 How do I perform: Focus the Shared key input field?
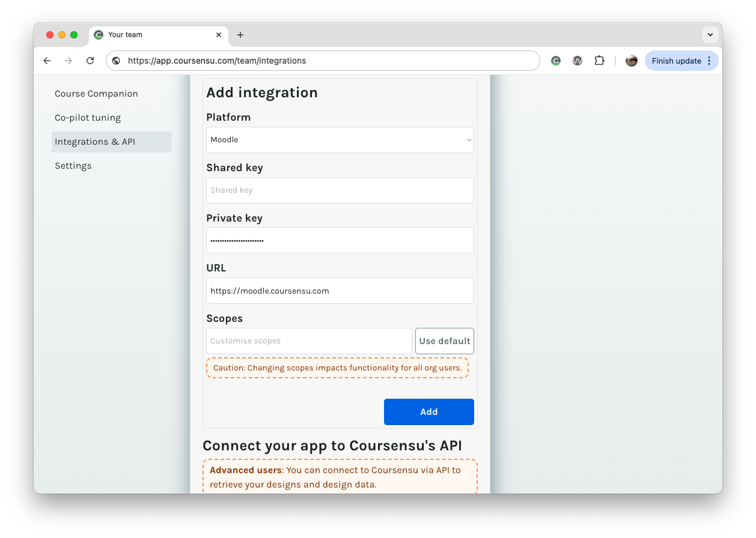click(x=340, y=190)
